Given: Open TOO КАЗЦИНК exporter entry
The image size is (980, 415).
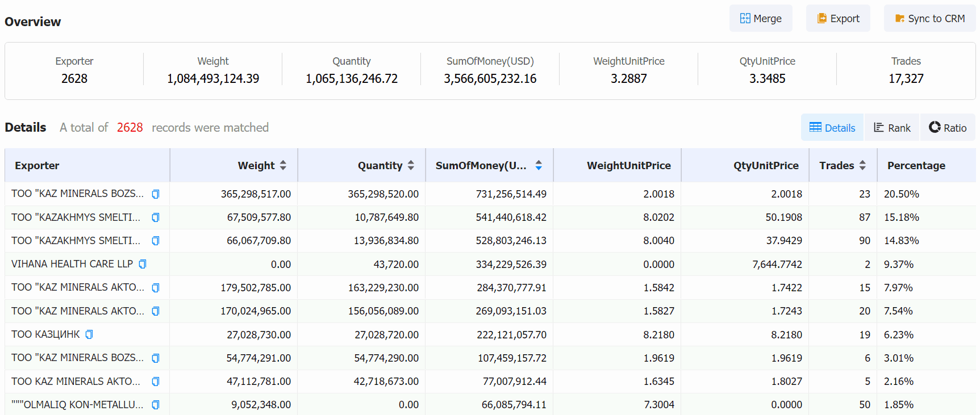Looking at the screenshot, I should (x=45, y=334).
